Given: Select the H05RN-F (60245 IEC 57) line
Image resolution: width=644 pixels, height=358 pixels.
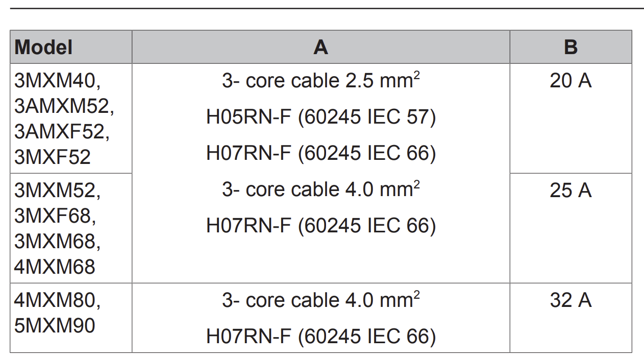Looking at the screenshot, I should (321, 117).
